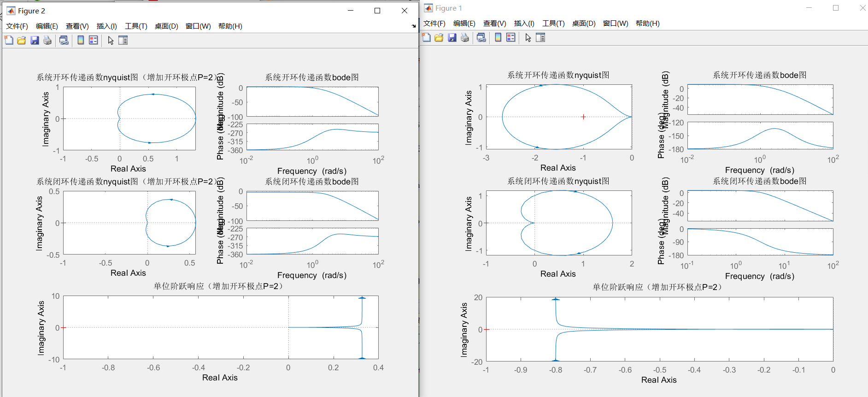The width and height of the screenshot is (868, 397).
Task: Click the MATLAB logo in Figure 2 title bar
Action: [11, 11]
